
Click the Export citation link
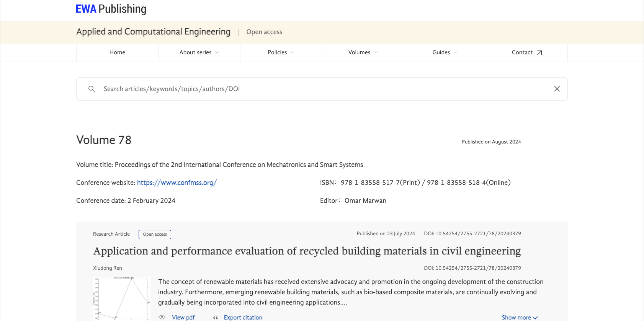point(243,318)
